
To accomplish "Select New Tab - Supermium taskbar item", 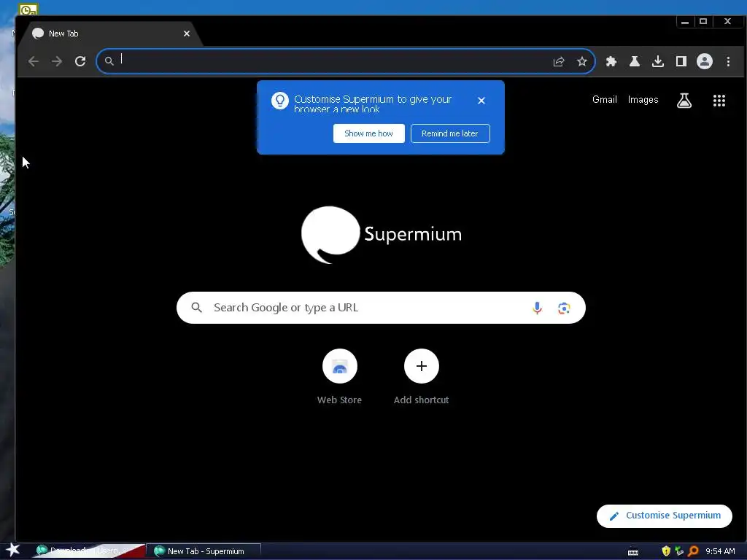I will pyautogui.click(x=205, y=551).
